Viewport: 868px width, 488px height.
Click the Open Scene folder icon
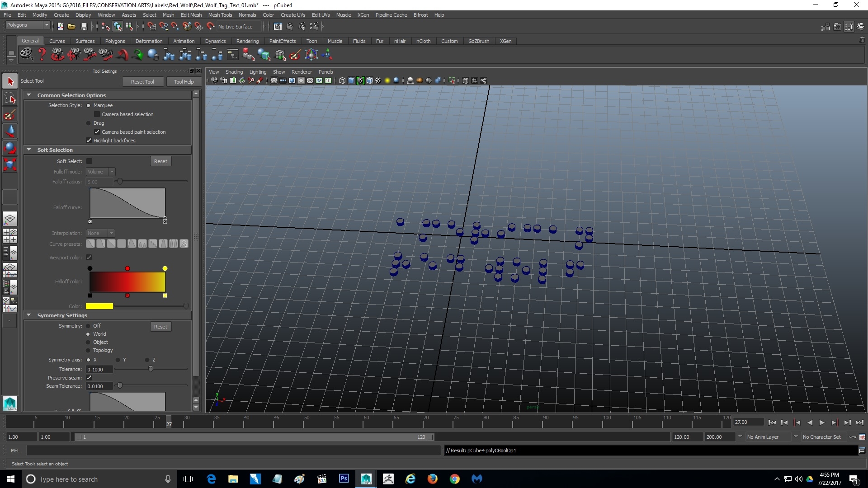(x=71, y=27)
